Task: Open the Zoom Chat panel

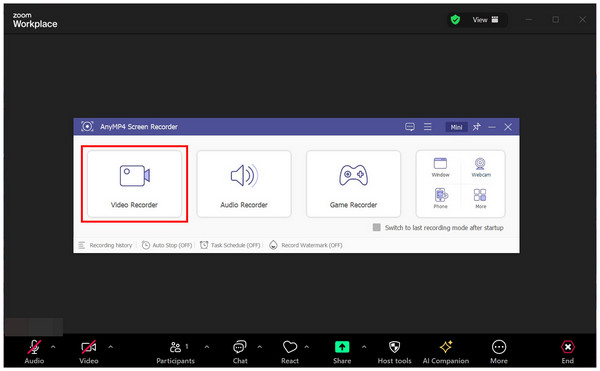Action: [240, 352]
